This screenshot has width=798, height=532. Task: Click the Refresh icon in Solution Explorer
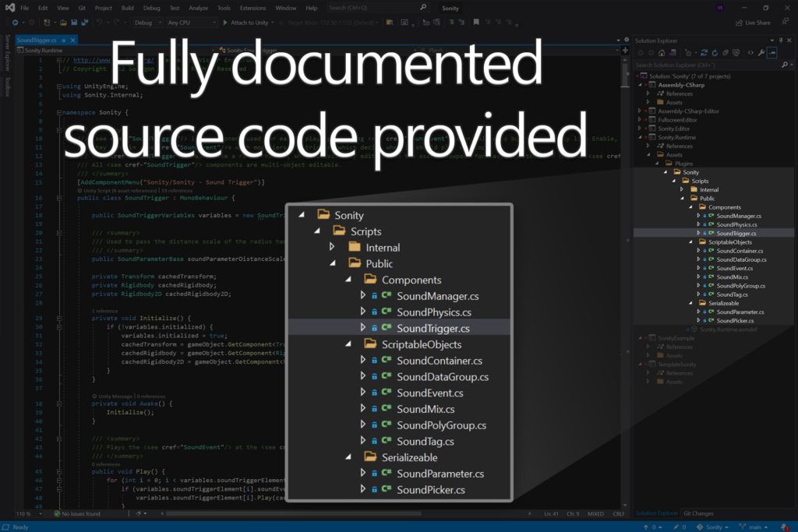coord(715,53)
